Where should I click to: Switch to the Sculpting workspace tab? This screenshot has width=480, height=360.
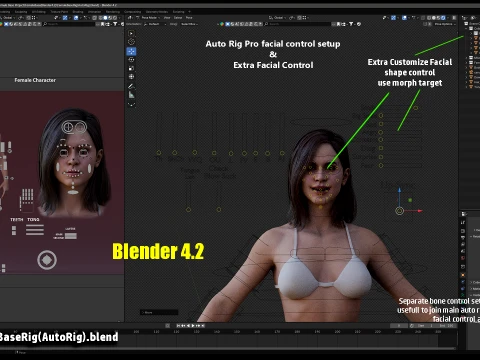point(21,12)
